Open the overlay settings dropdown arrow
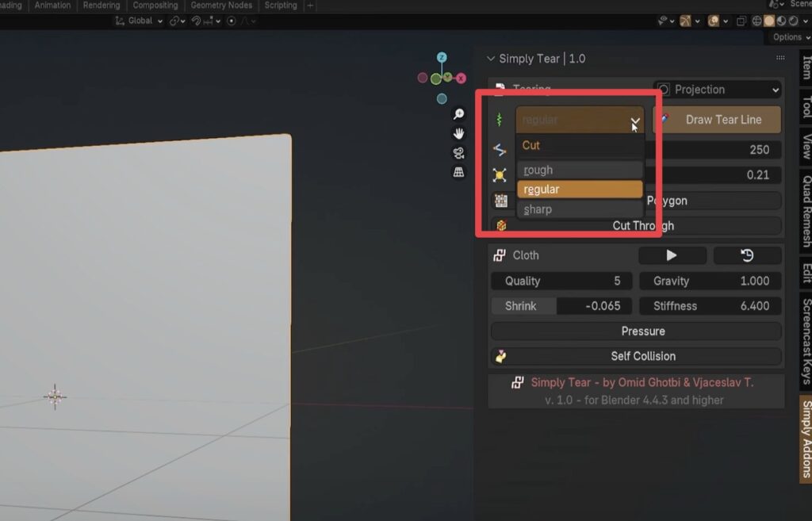The image size is (812, 521). (x=726, y=21)
